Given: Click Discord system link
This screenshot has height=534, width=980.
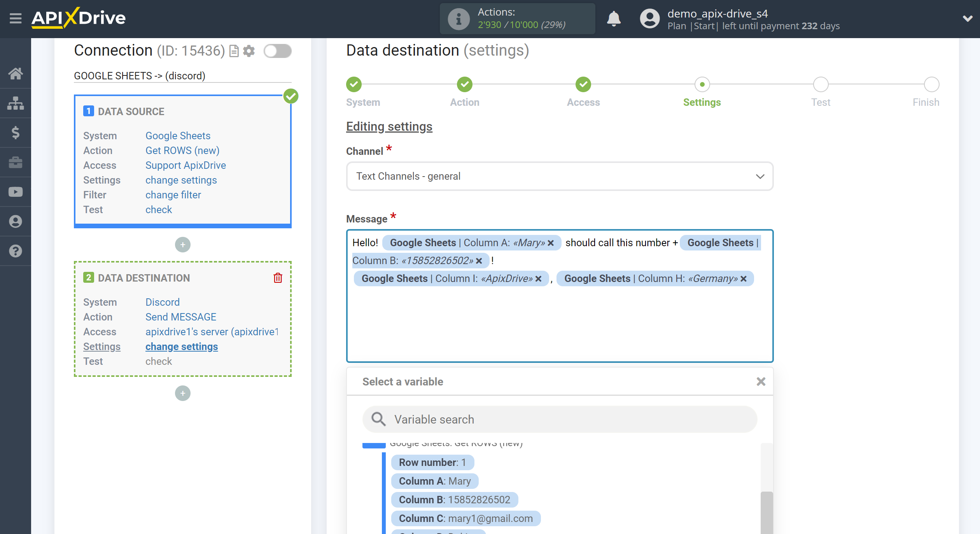Looking at the screenshot, I should 163,302.
